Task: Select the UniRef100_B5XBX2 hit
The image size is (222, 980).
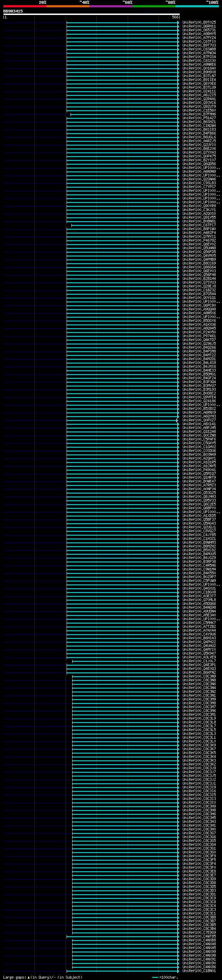Action: pyautogui.click(x=199, y=408)
